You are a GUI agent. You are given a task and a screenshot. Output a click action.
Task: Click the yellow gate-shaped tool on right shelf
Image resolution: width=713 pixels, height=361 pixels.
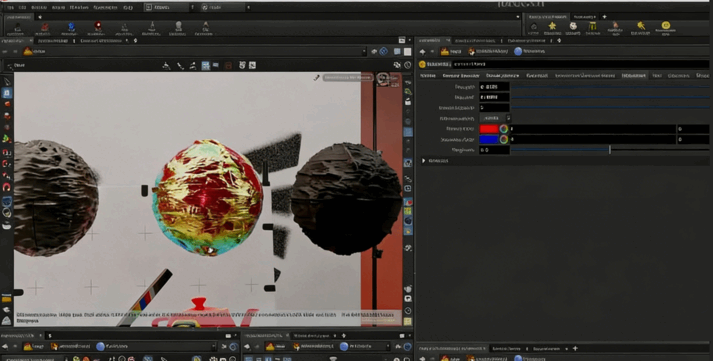pos(592,26)
